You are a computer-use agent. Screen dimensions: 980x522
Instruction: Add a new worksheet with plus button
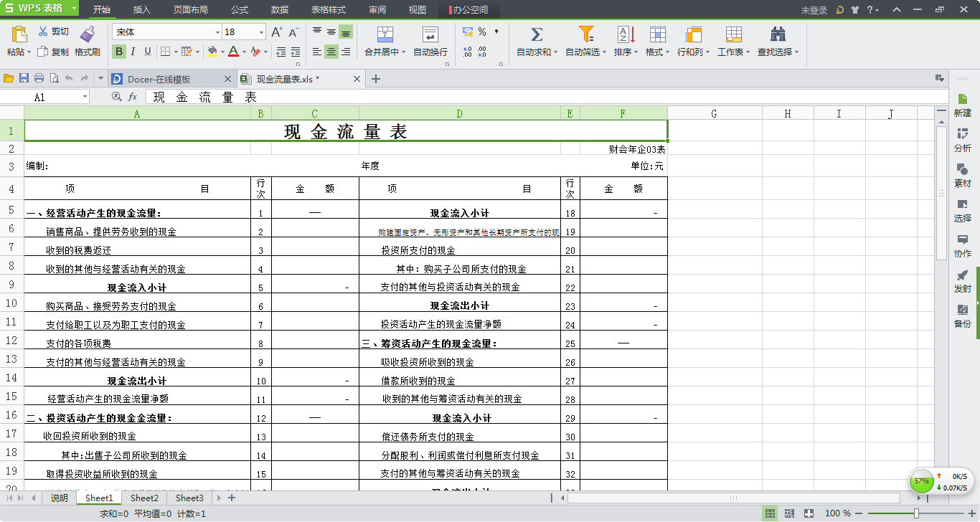point(232,498)
